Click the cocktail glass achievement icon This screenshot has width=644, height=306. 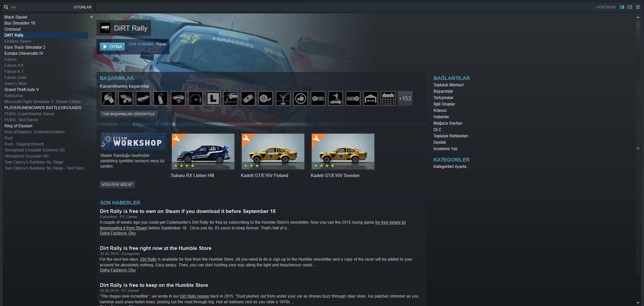click(283, 98)
